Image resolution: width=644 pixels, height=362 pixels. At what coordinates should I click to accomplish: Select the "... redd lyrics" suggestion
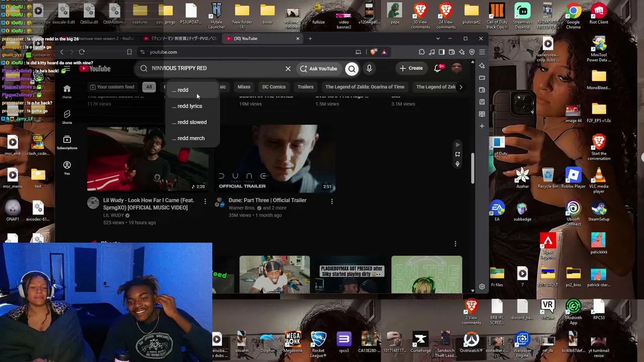pos(192,106)
